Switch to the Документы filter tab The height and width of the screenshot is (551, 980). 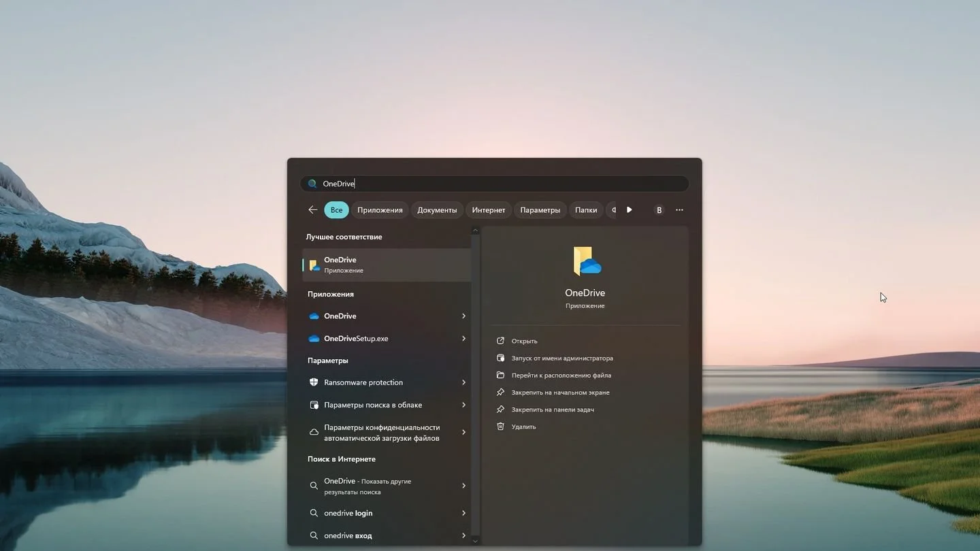tap(437, 210)
